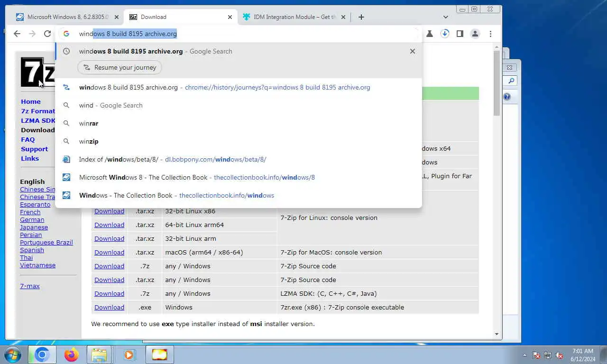607x364 pixels.
Task: Download 7-Zip Source code .7z
Action: click(x=109, y=266)
